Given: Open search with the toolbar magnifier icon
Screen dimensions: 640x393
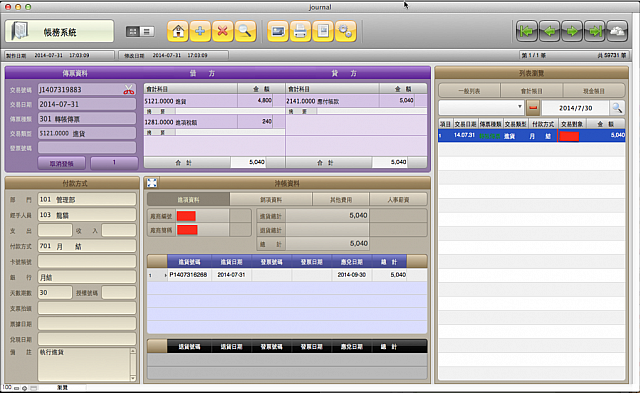Looking at the screenshot, I should [245, 31].
